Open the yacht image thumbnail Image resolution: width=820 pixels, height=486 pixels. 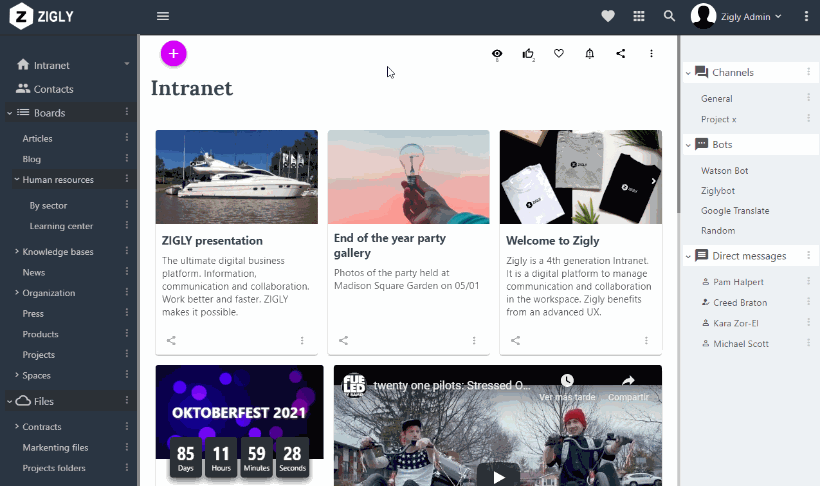click(x=236, y=177)
